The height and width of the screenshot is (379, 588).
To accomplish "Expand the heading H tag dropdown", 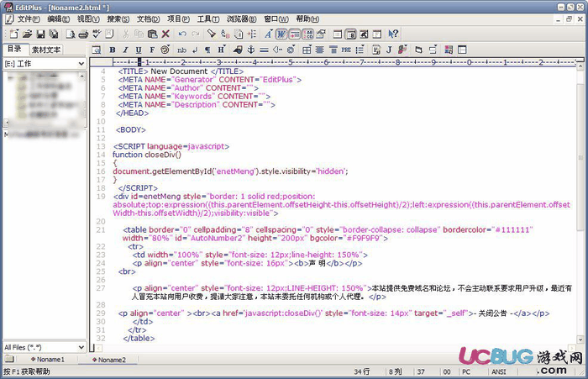I will pyautogui.click(x=225, y=47).
